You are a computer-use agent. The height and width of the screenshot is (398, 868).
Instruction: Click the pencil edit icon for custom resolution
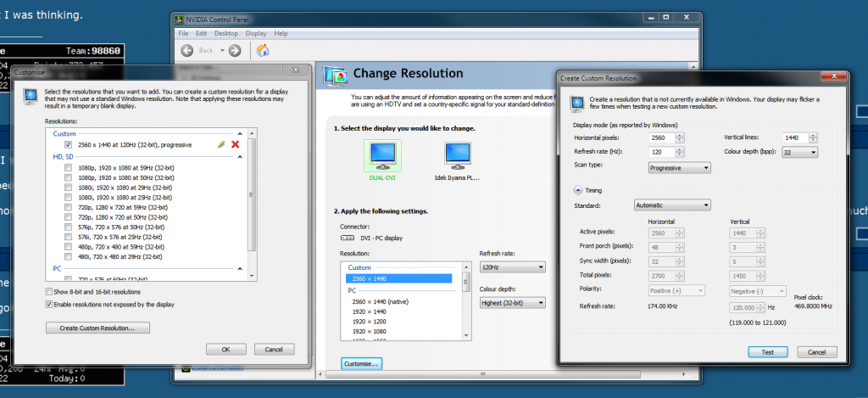222,145
